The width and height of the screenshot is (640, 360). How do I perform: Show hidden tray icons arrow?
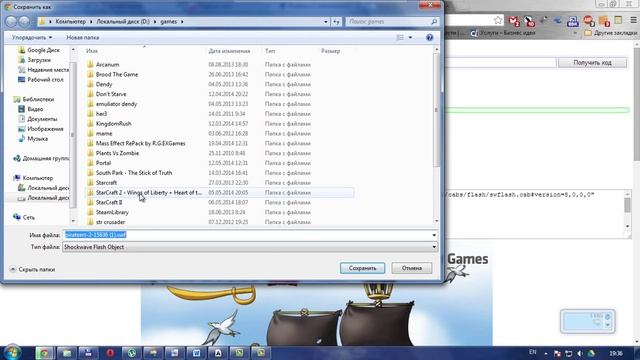tap(546, 353)
